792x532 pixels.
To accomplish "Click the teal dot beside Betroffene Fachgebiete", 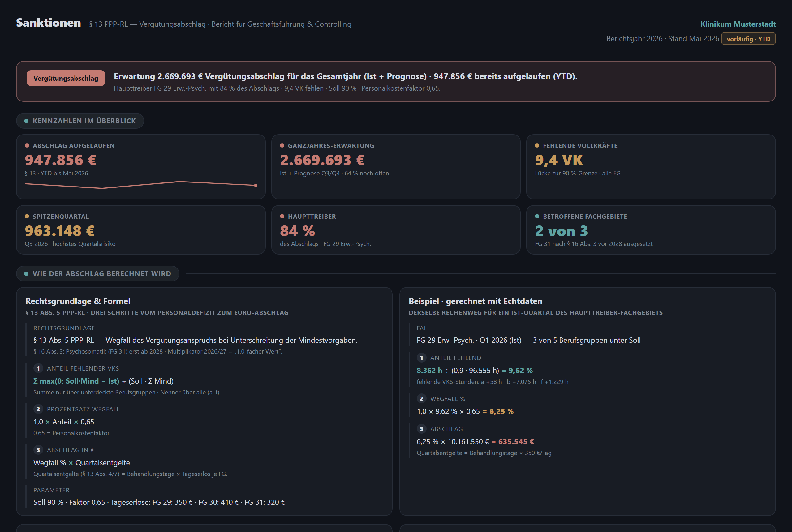I will (537, 217).
